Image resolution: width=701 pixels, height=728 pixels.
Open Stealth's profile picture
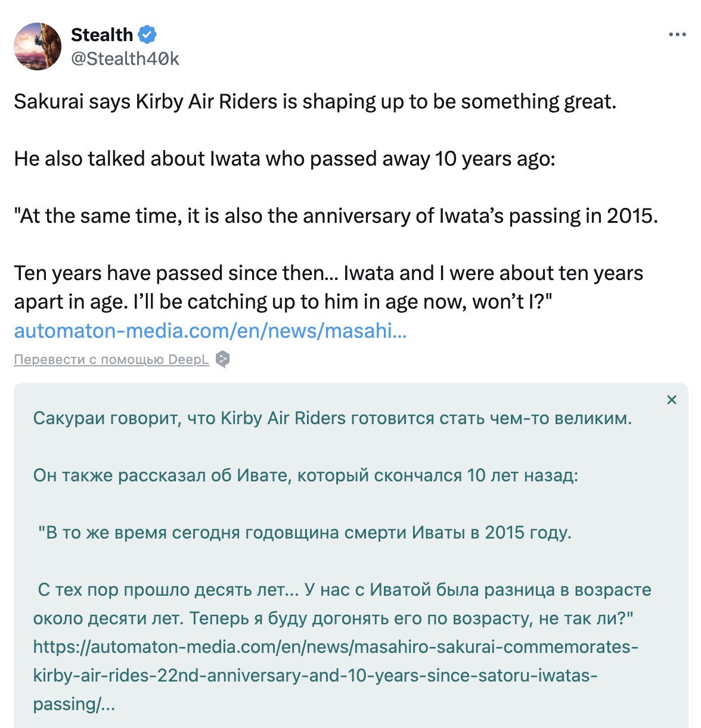coord(38,46)
